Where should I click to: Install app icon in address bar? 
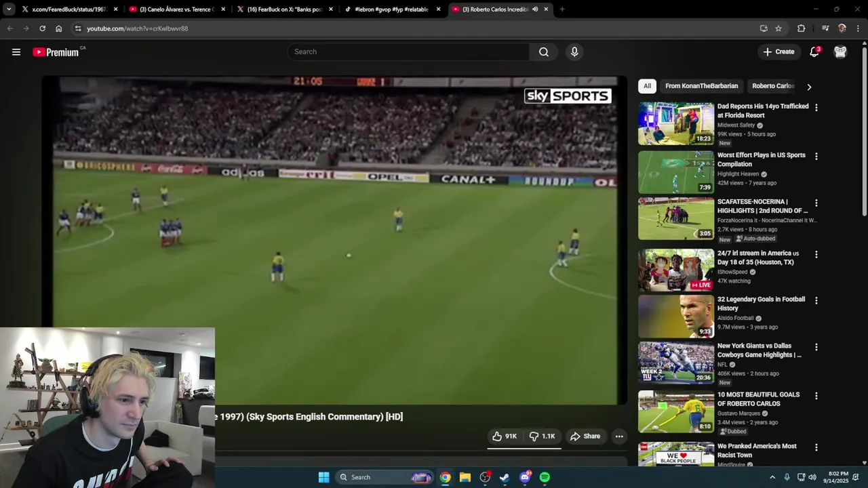[x=764, y=28]
